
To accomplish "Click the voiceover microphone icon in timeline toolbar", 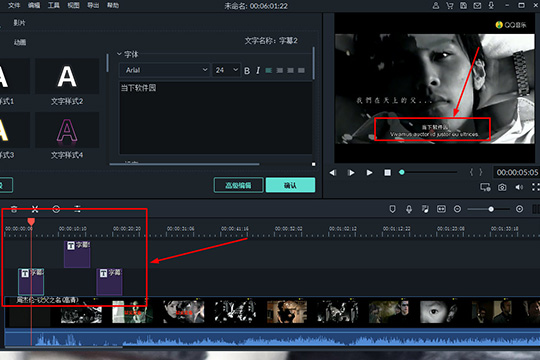I will pyautogui.click(x=409, y=209).
